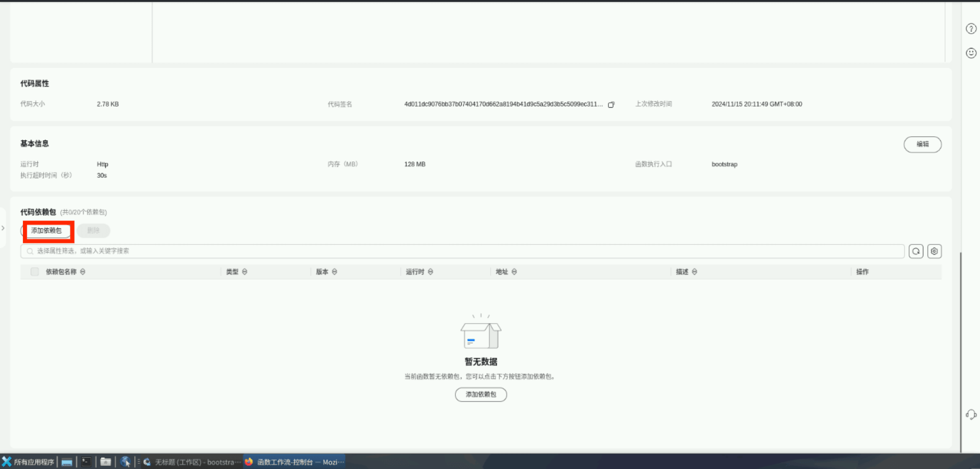Sort by 地址 column icon
Viewport: 980px width, 469px height.
click(x=514, y=272)
